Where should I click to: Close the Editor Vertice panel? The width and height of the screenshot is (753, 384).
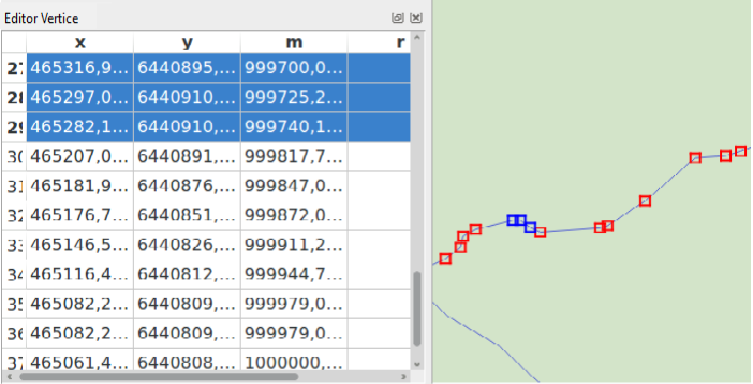(416, 18)
